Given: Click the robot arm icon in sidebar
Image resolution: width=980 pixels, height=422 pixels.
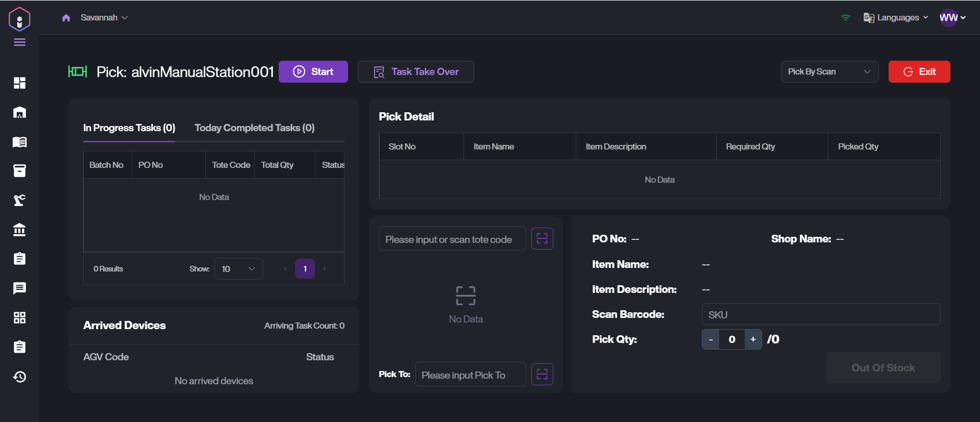Looking at the screenshot, I should (x=19, y=200).
